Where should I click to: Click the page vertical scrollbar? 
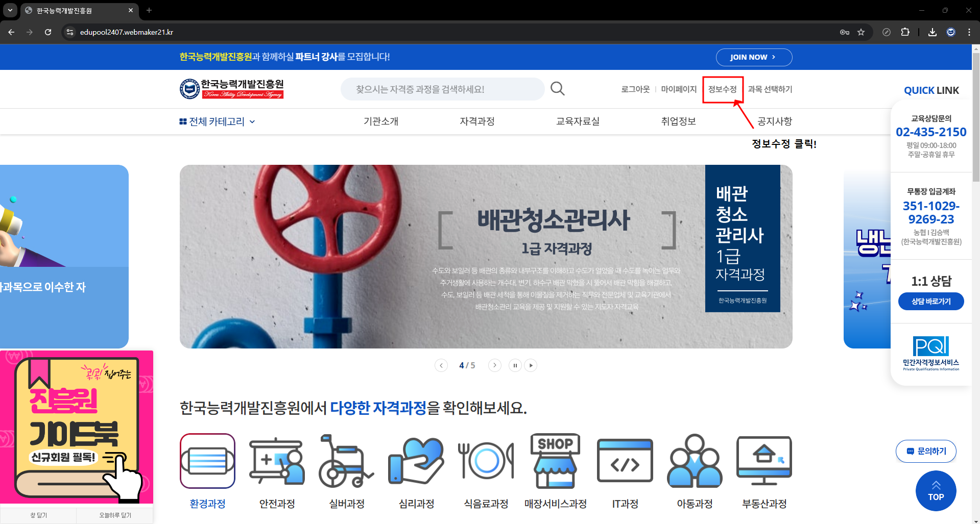point(976,117)
